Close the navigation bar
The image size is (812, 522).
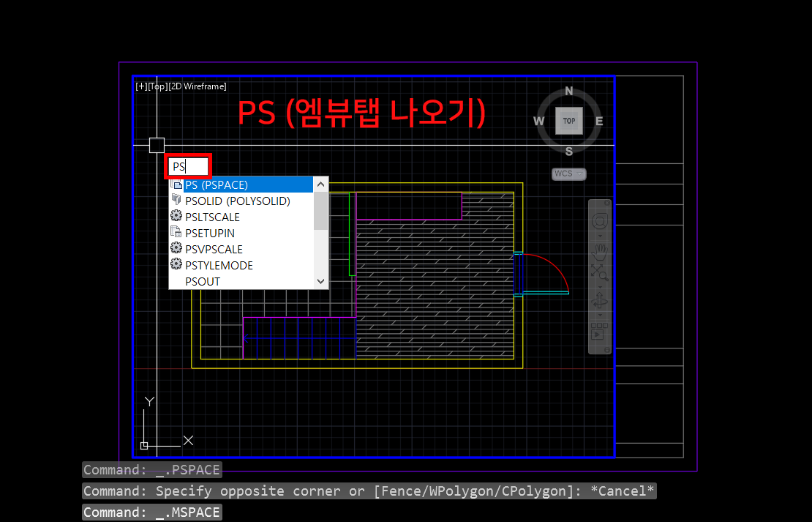[607, 203]
